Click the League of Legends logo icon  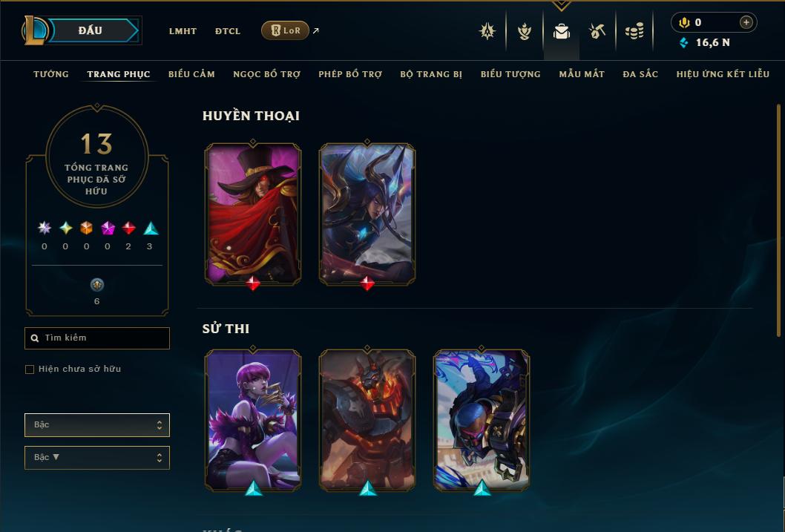(x=34, y=30)
